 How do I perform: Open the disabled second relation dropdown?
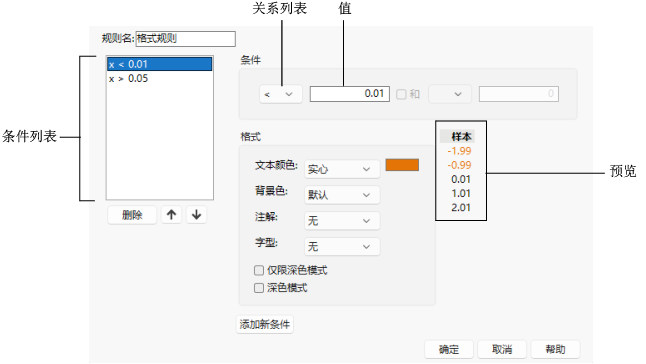click(450, 94)
